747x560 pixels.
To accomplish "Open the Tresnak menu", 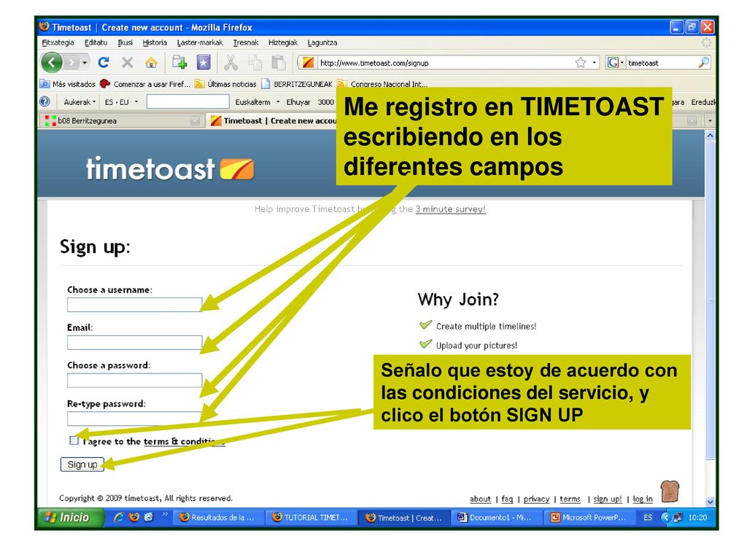I will (x=246, y=42).
